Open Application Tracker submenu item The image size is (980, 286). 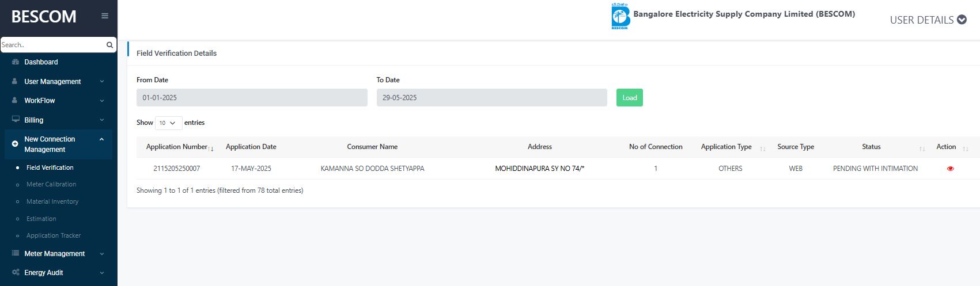pyautogui.click(x=54, y=235)
